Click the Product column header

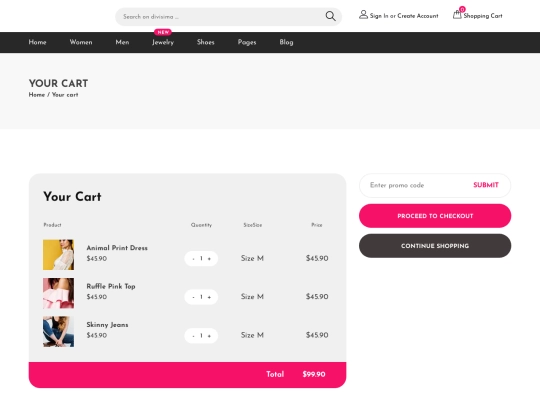click(52, 225)
